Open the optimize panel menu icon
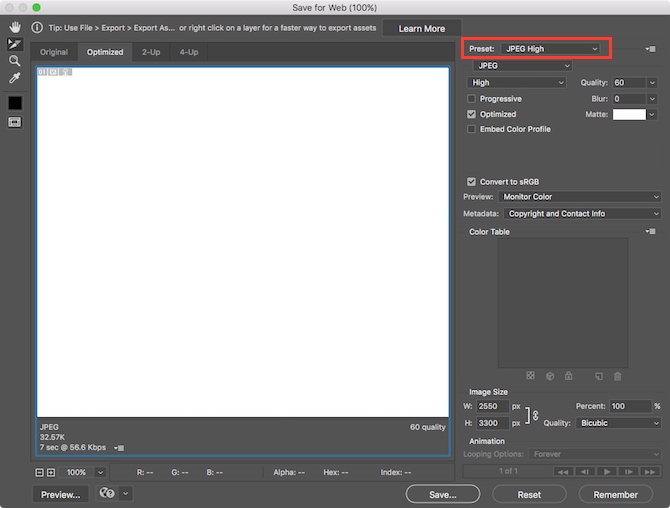 [650, 49]
